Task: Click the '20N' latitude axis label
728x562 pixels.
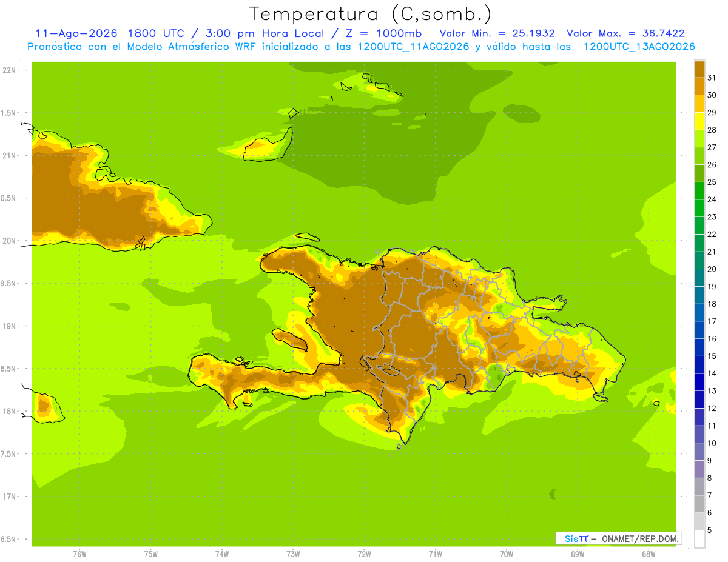Action: (x=9, y=241)
